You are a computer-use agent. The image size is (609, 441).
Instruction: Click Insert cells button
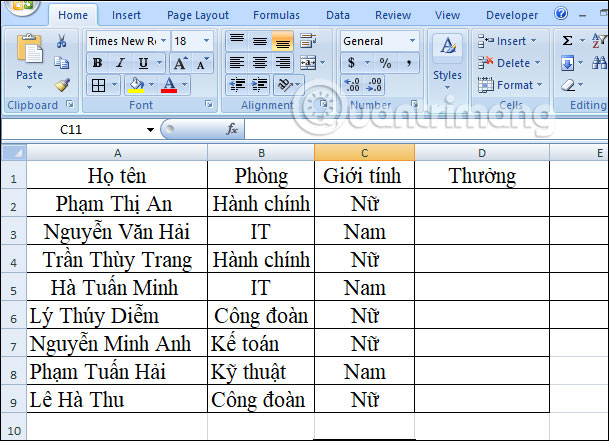507,41
